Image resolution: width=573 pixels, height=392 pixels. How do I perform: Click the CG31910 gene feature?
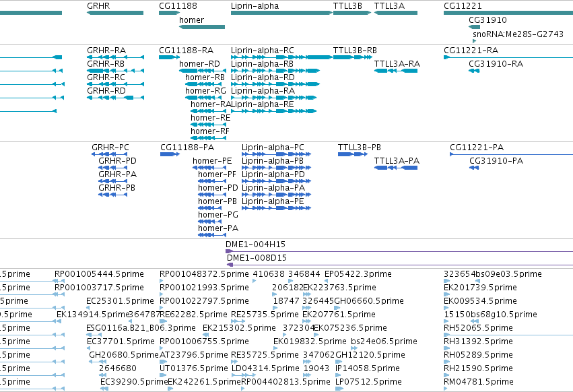tap(474, 27)
